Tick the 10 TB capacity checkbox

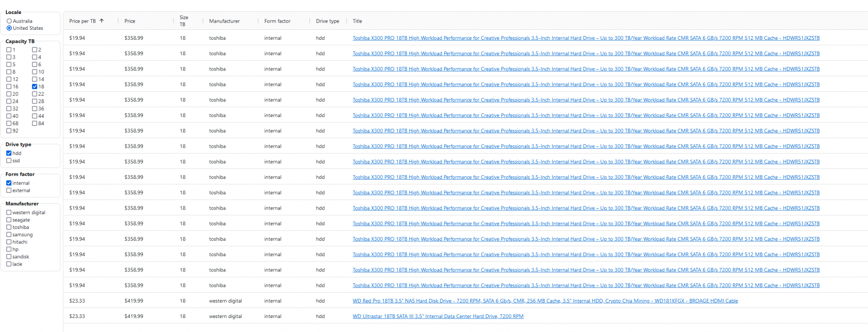click(34, 72)
